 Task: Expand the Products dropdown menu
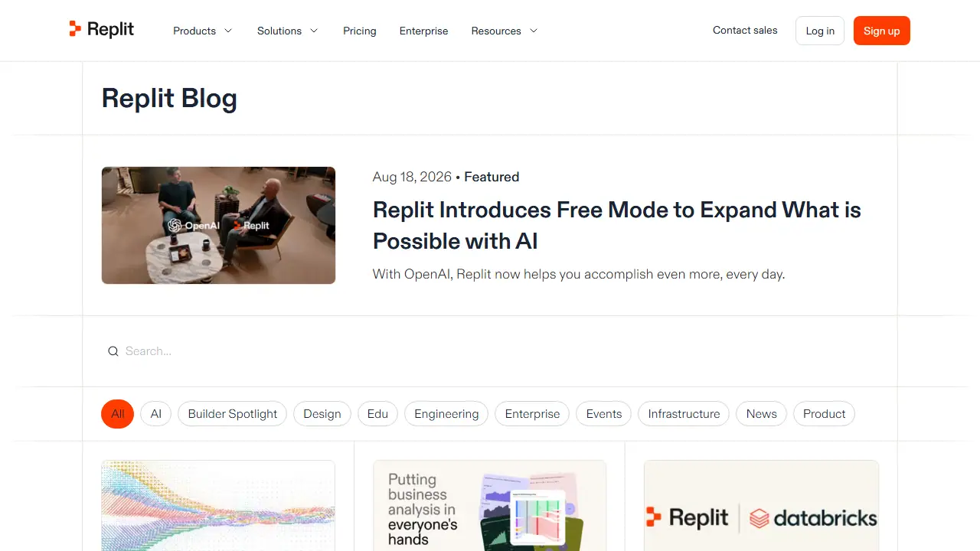pos(203,31)
